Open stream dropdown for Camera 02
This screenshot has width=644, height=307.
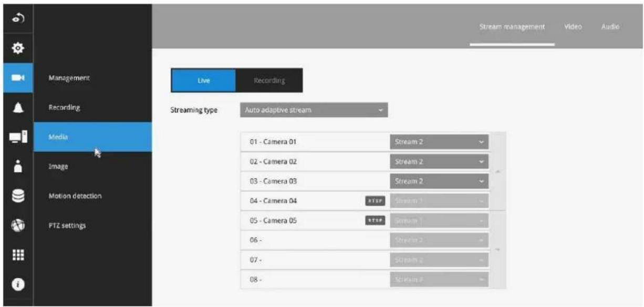439,161
